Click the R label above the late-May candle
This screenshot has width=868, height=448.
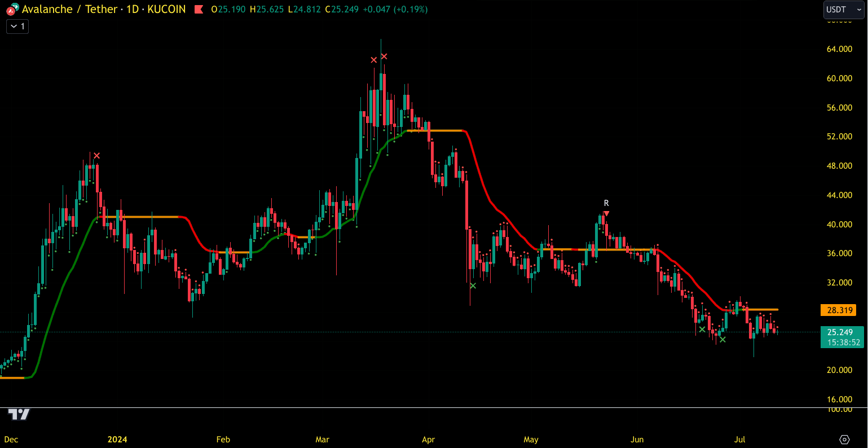606,203
